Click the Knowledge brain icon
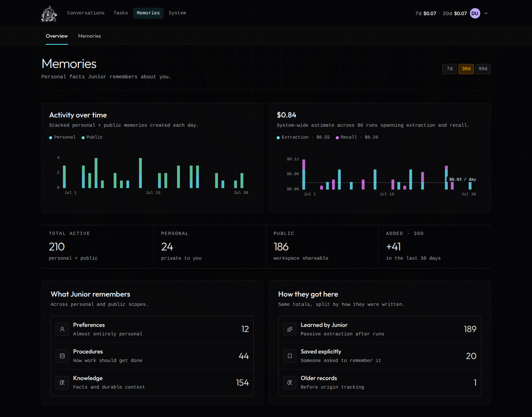532x417 pixels. (x=62, y=382)
